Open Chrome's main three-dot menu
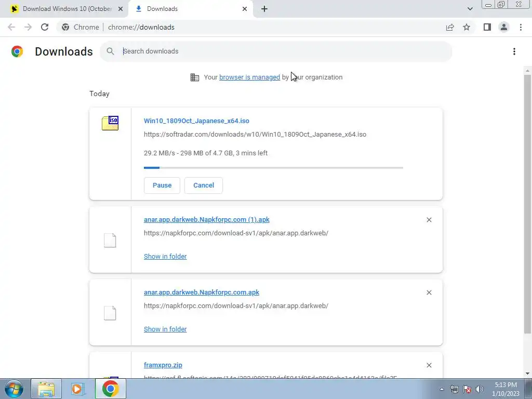Viewport: 532px width, 399px height. click(521, 27)
